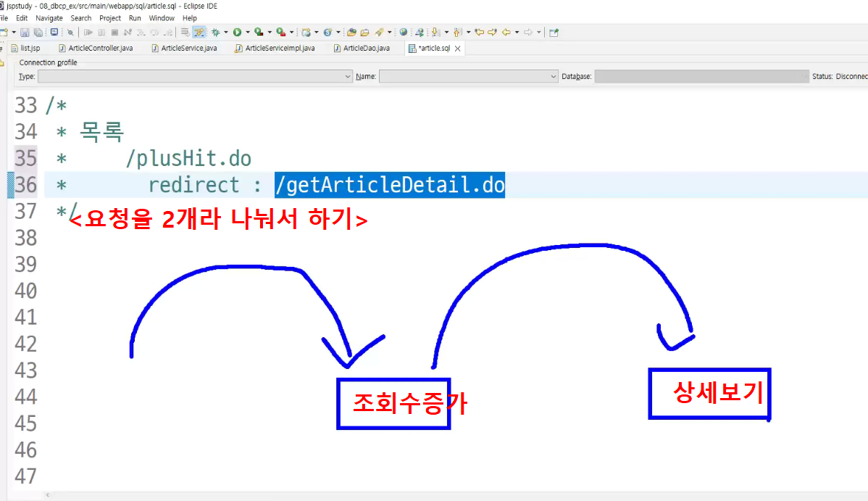This screenshot has width=868, height=501.
Task: Click the Step Over icon
Action: (x=154, y=32)
